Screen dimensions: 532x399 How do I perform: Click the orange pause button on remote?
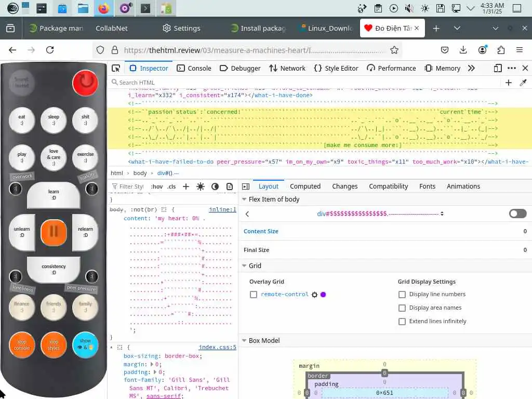pyautogui.click(x=54, y=232)
